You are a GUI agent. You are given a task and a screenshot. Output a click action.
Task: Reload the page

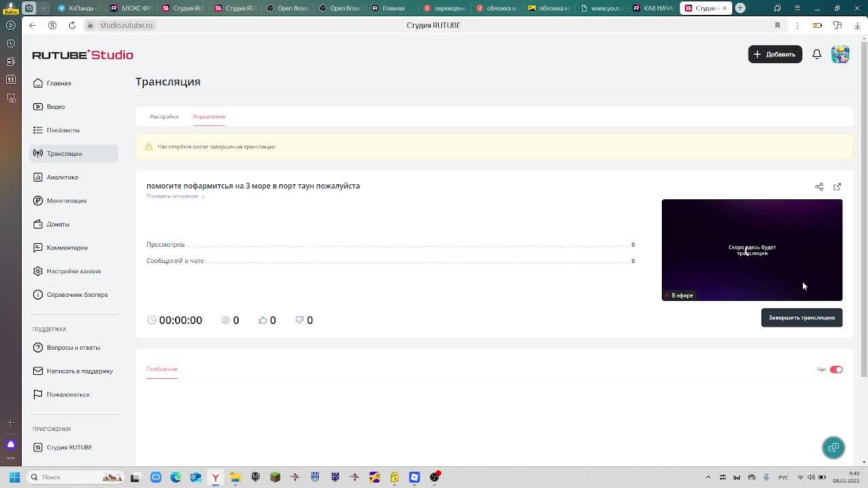72,25
